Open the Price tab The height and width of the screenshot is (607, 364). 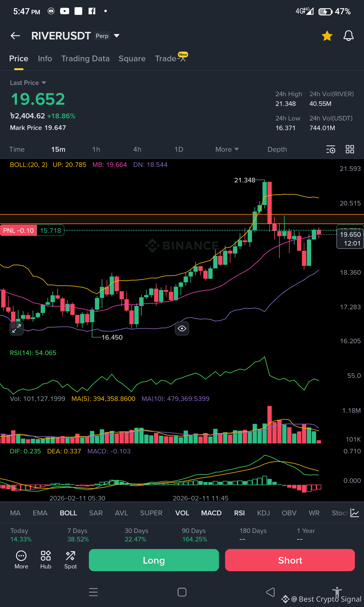[x=19, y=59]
